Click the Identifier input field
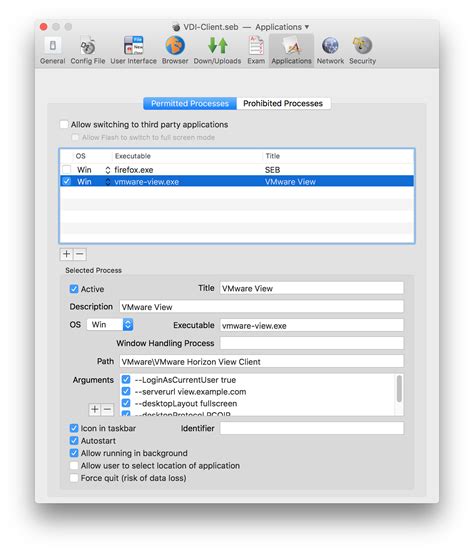This screenshot has width=474, height=553. click(311, 428)
